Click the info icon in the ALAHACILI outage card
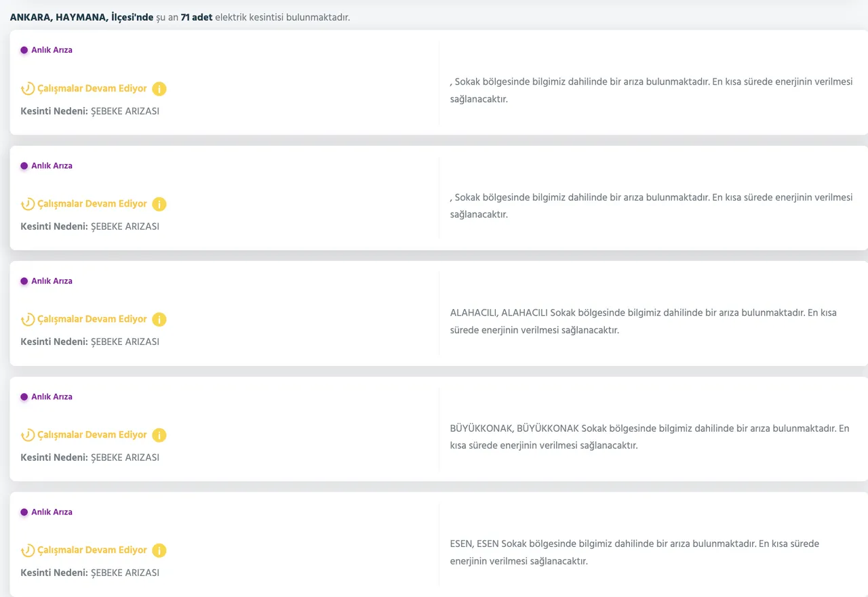Image resolution: width=868 pixels, height=597 pixels. (159, 319)
